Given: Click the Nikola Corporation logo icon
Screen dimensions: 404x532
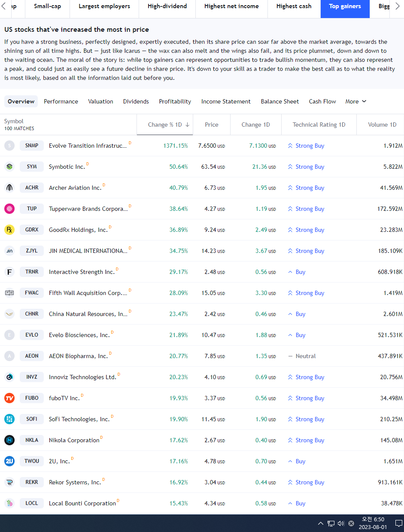Looking at the screenshot, I should coord(9,440).
